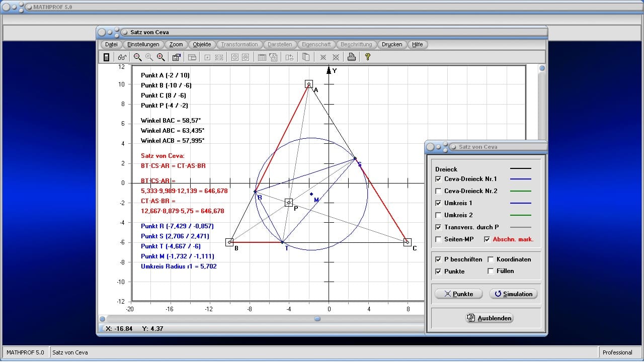Toggle Transvers. durch P checkbox

438,227
